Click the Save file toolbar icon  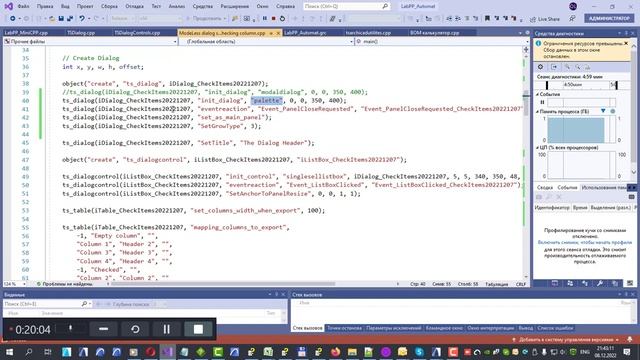[61, 18]
